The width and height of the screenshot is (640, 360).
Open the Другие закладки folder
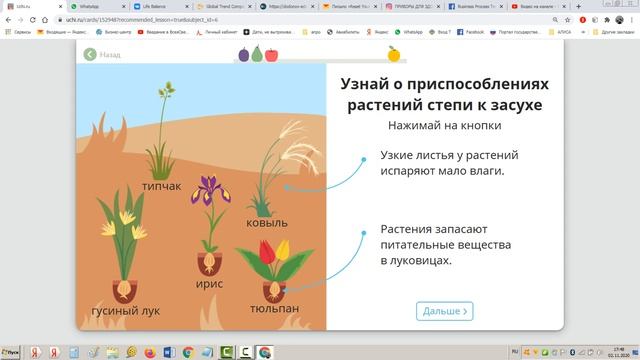[613, 32]
